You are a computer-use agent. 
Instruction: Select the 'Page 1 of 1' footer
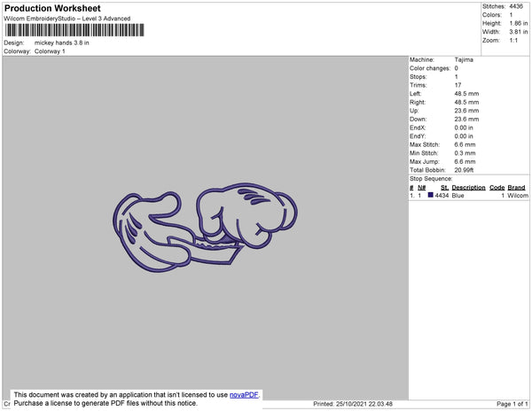pyautogui.click(x=512, y=404)
